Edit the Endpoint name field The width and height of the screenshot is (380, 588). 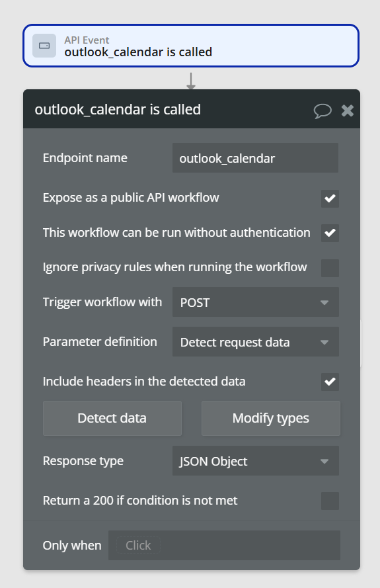(x=255, y=158)
